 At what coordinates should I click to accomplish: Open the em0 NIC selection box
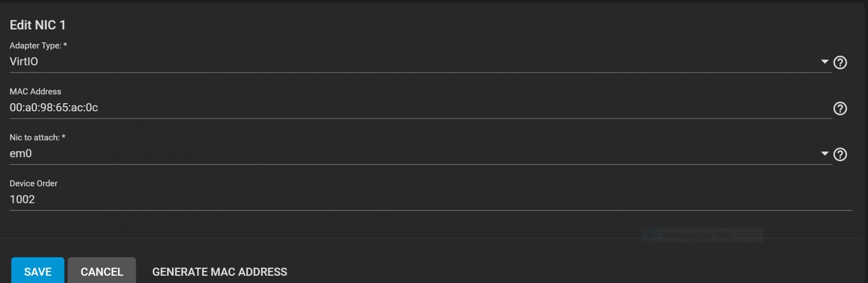coord(420,153)
